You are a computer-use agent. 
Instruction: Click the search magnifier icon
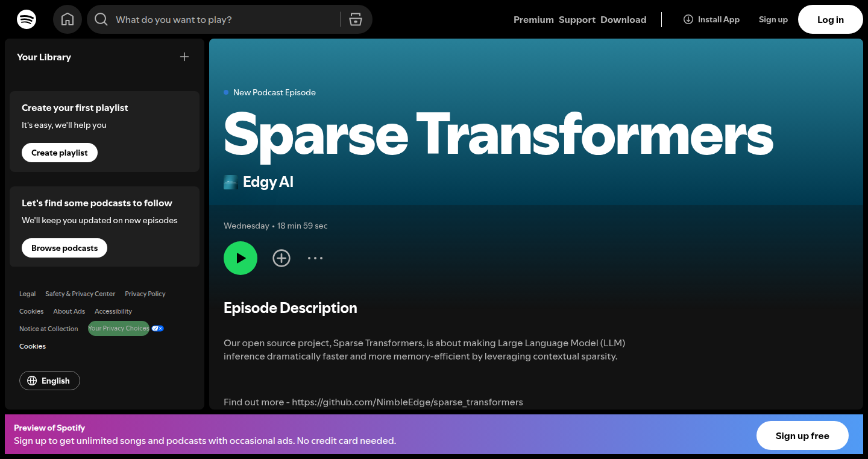point(101,19)
